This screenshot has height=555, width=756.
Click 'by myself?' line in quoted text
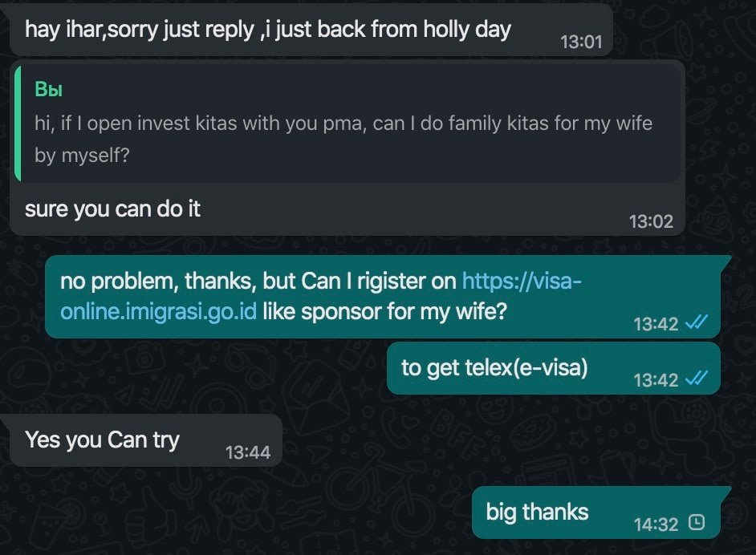[82, 155]
